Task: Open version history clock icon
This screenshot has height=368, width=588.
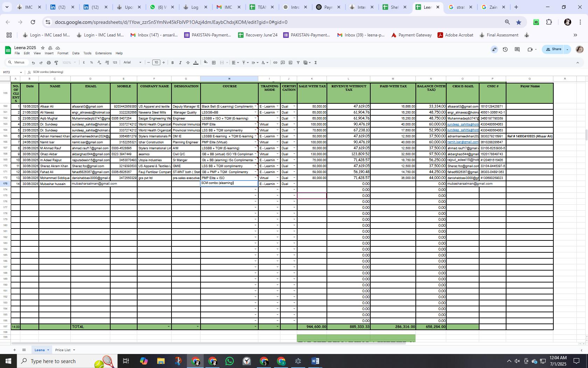Action: (505, 49)
